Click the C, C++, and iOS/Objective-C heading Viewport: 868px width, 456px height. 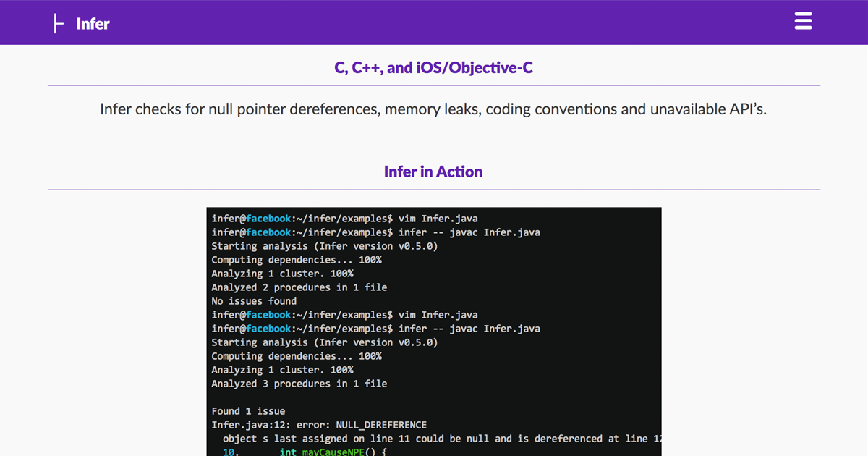[433, 68]
